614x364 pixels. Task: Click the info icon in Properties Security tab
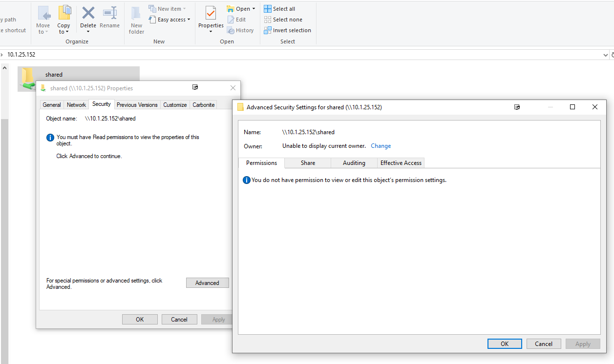click(x=50, y=138)
